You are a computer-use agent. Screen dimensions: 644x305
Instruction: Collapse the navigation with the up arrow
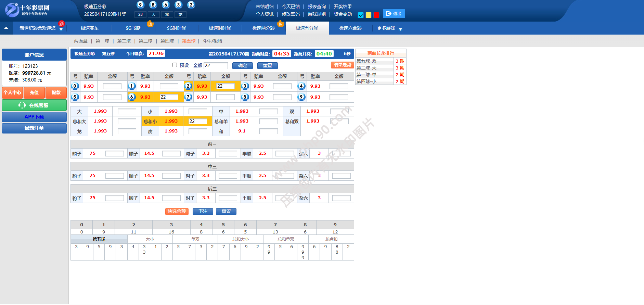coord(6,28)
